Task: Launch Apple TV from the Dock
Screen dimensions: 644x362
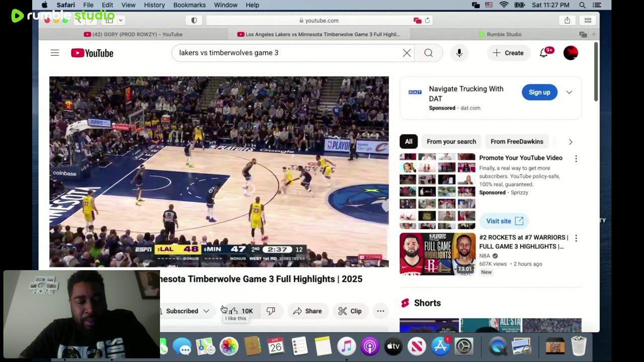Action: 393,347
